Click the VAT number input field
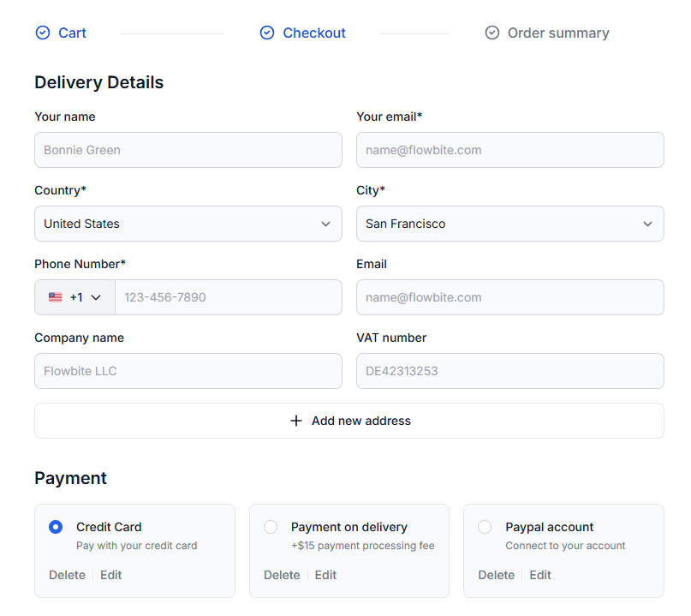Viewport: 691px width, 616px height. (x=509, y=371)
